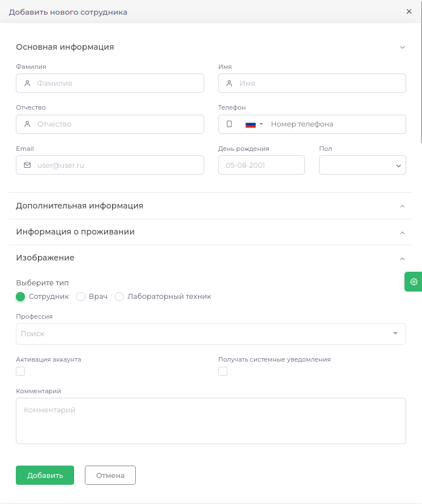Click the person icon in Отчество field
This screenshot has width=422, height=504.
[x=27, y=124]
